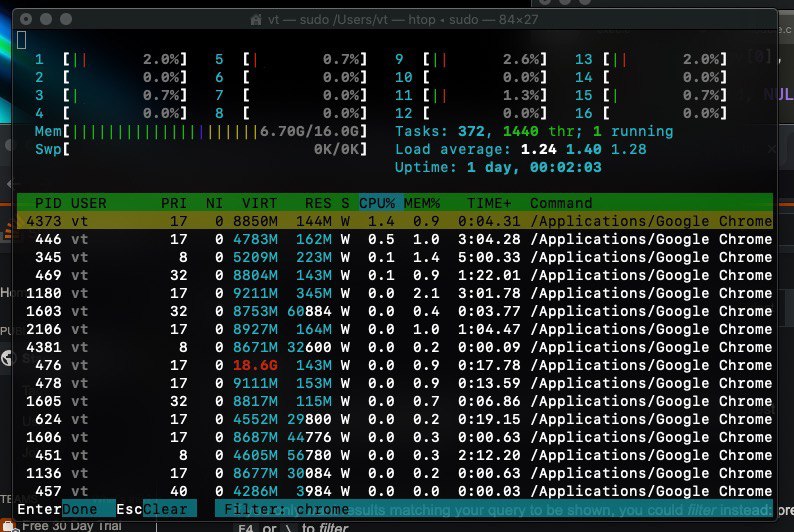Click the 345M RES value of PID 1180
The width and height of the screenshot is (794, 532).
coord(313,293)
